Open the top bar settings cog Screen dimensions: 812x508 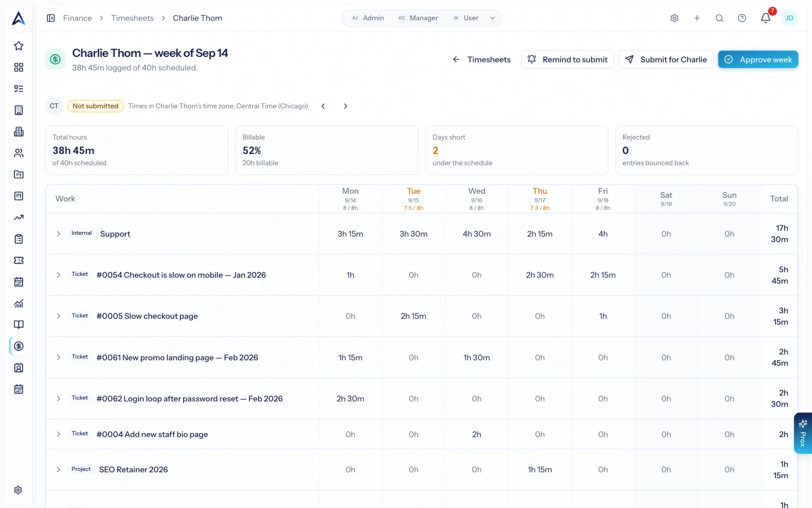coord(674,18)
